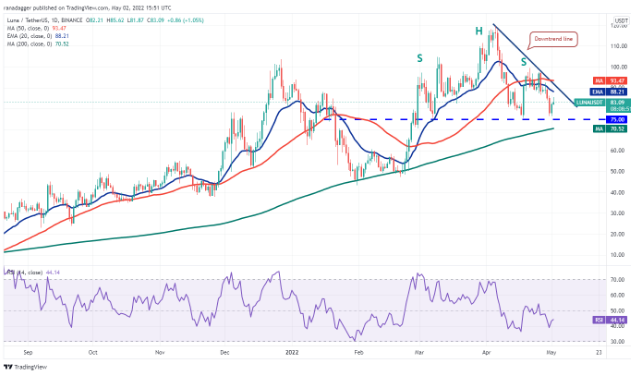Select the right shoulder 'S' label near April

pos(524,62)
